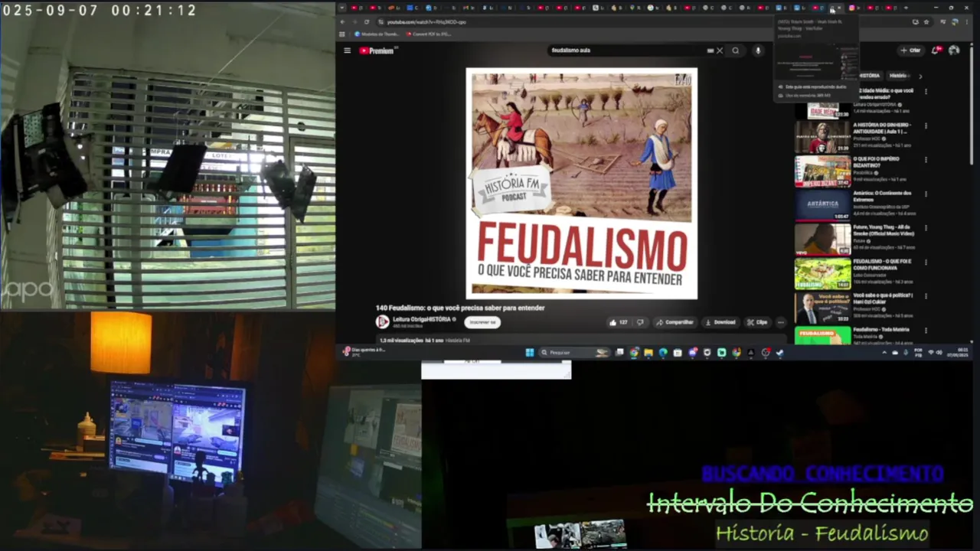
Task: Open more options for Antártica video
Action: pos(926,194)
